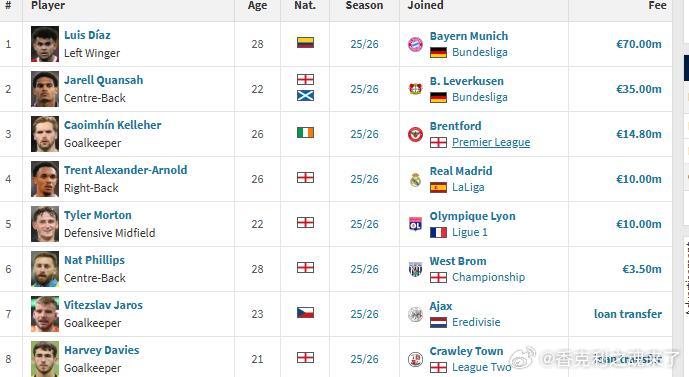Click the Real Madrid club crest icon
Viewport: 689px width, 377px height.
tap(415, 179)
